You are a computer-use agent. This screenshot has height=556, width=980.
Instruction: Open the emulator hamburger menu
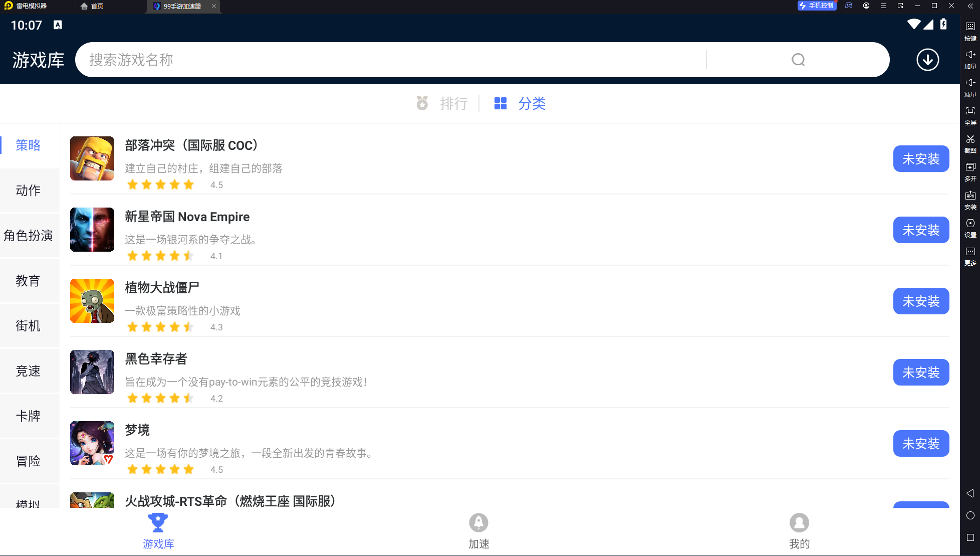coord(883,6)
